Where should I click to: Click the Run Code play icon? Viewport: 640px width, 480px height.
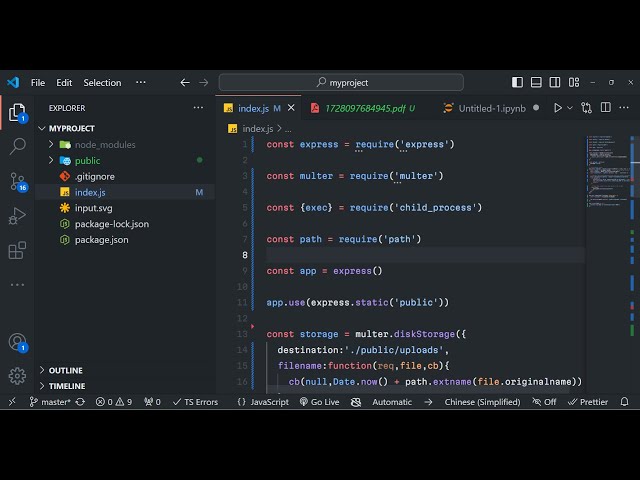(x=558, y=108)
